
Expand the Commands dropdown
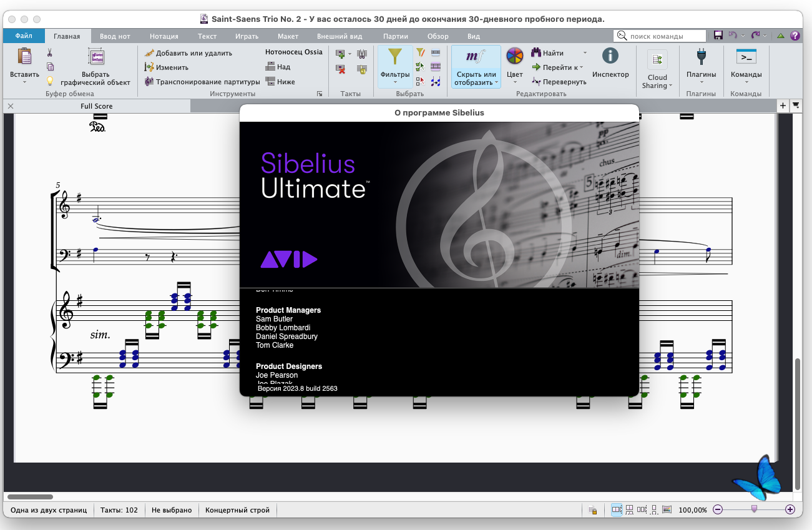(746, 82)
